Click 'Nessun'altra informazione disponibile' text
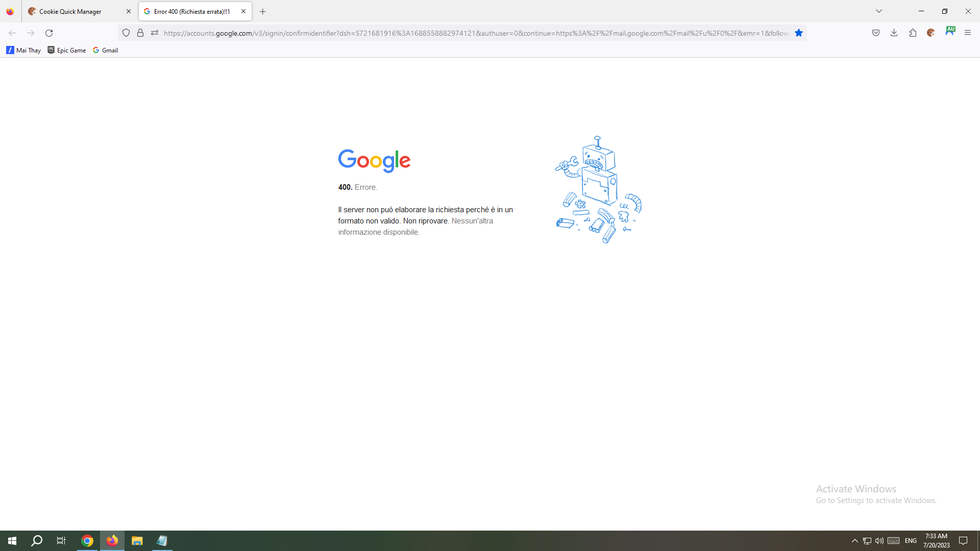Screen dimensions: 980x551 [x=415, y=227]
